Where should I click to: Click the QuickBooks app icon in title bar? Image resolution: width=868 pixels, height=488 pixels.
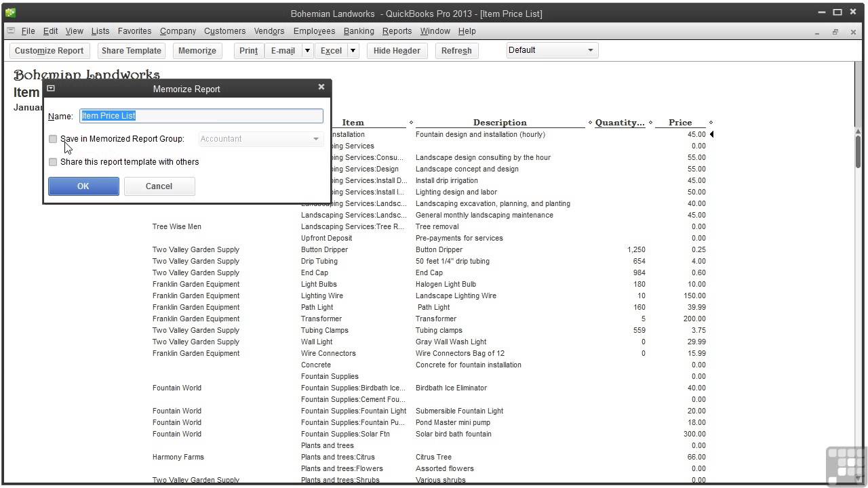click(9, 12)
